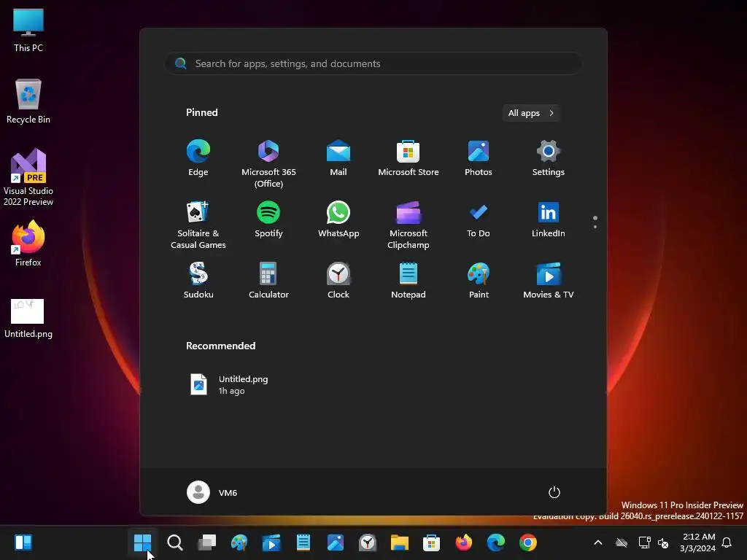Open Movies & TV pinned app
747x560 pixels.
tap(549, 281)
